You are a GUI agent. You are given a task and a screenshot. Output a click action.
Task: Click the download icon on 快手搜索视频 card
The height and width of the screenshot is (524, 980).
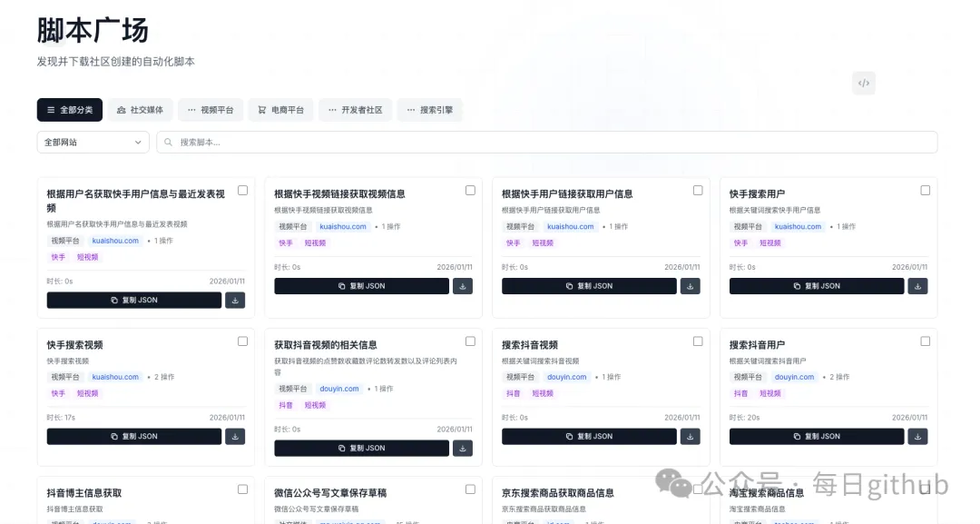235,436
